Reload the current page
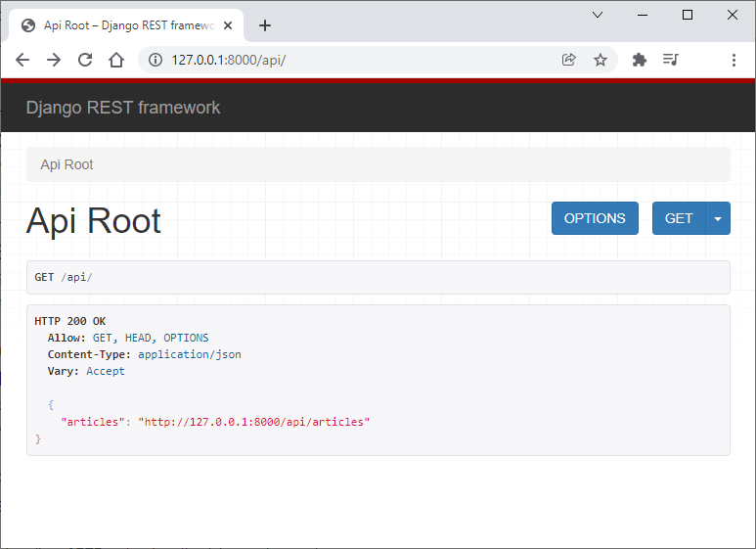Viewport: 756px width, 549px height. pyautogui.click(x=85, y=60)
